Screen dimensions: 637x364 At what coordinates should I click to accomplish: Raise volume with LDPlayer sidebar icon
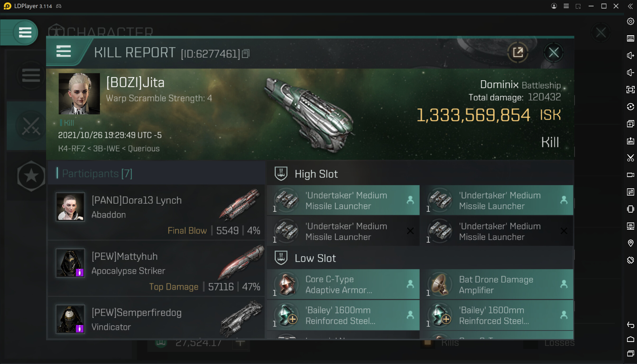pos(630,55)
